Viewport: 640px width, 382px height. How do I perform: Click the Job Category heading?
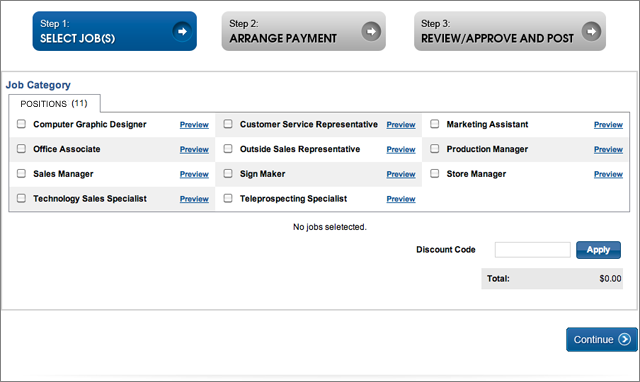38,85
